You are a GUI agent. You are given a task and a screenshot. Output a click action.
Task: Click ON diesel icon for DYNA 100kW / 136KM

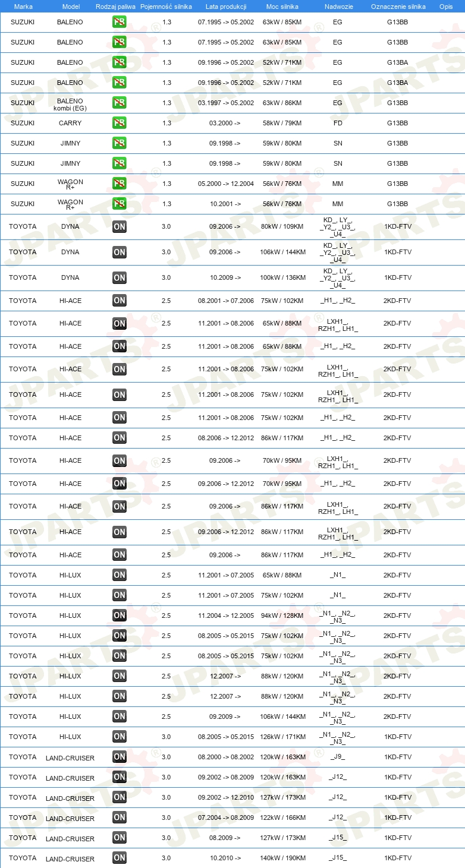click(x=120, y=277)
